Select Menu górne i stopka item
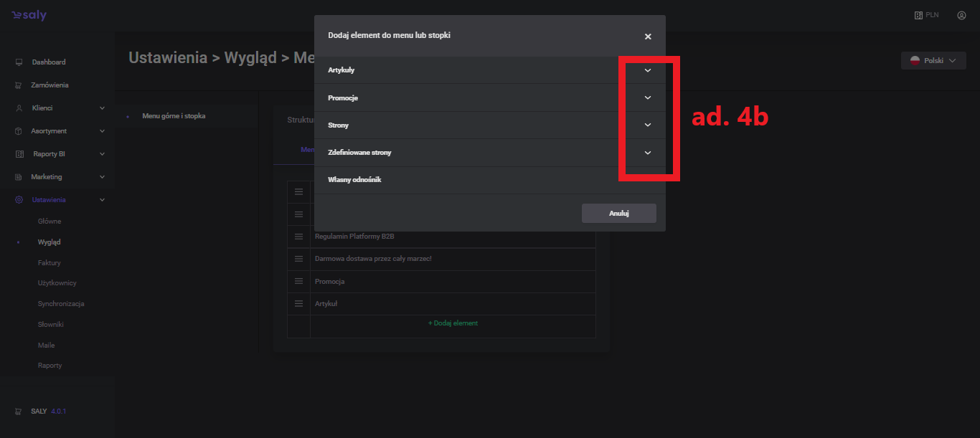 click(174, 115)
